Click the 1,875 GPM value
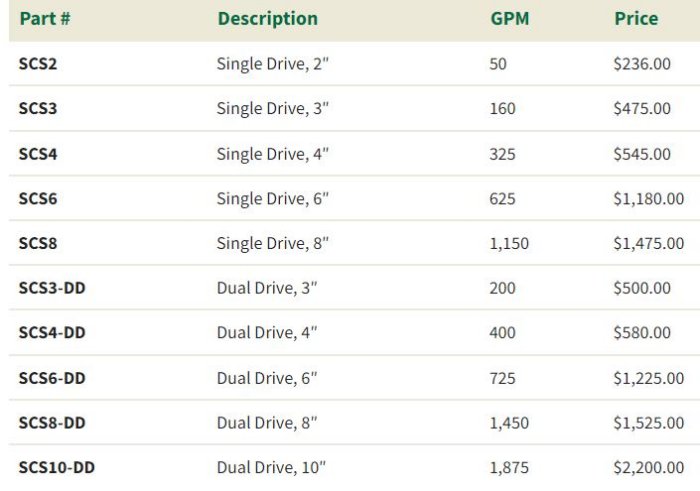Screen dimensions: 700x491 (509, 468)
